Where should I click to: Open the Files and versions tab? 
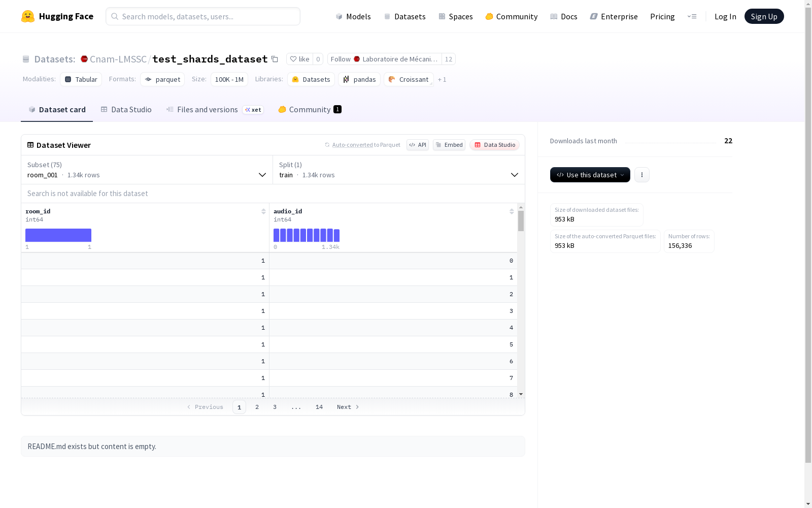(215, 110)
